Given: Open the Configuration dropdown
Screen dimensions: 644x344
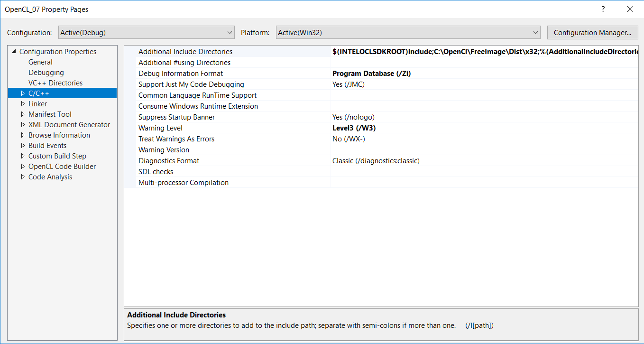Looking at the screenshot, I should pos(147,33).
